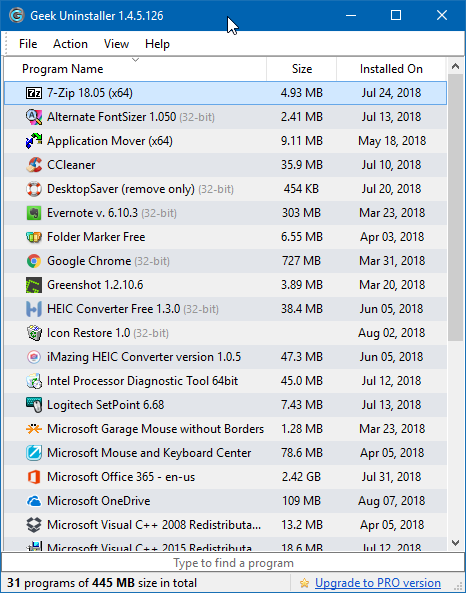Sort list by Installed On column
The height and width of the screenshot is (593, 466).
point(391,69)
